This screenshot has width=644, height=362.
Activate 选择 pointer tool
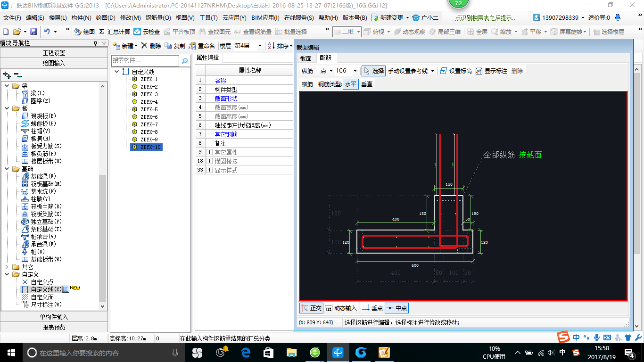click(373, 71)
